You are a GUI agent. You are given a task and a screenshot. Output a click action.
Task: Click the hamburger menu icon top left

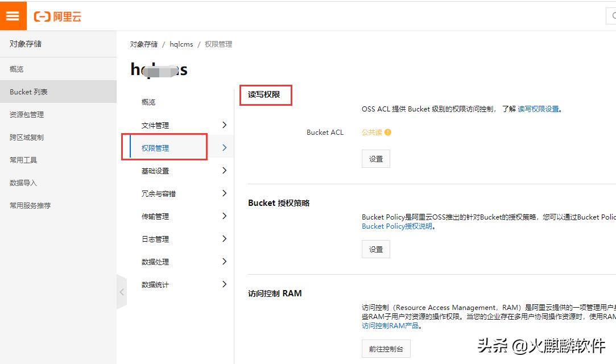pos(13,15)
